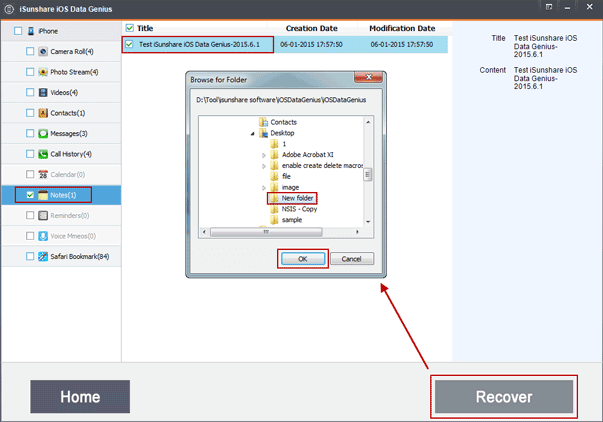Click the Messages speech bubble icon
The image size is (603, 422).
[43, 133]
